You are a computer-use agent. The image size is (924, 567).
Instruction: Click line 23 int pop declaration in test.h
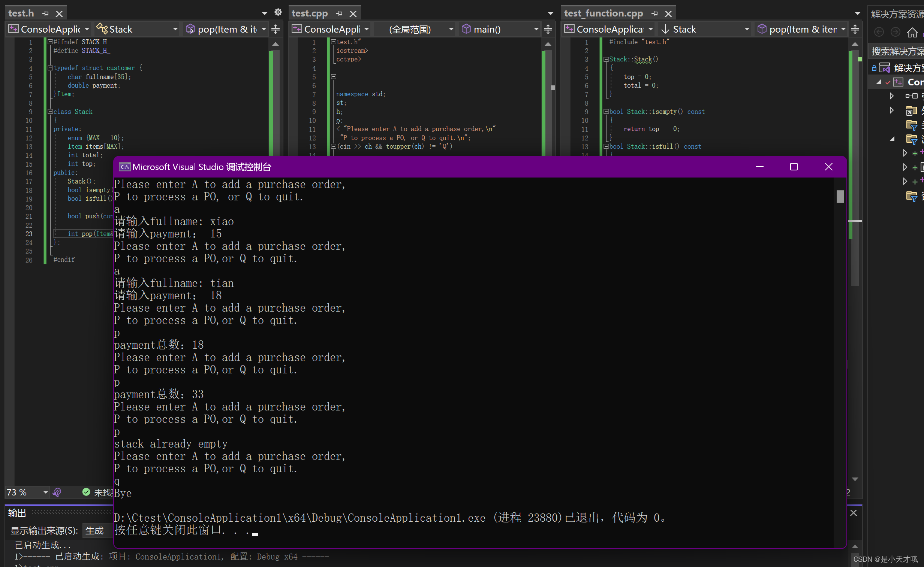[87, 234]
